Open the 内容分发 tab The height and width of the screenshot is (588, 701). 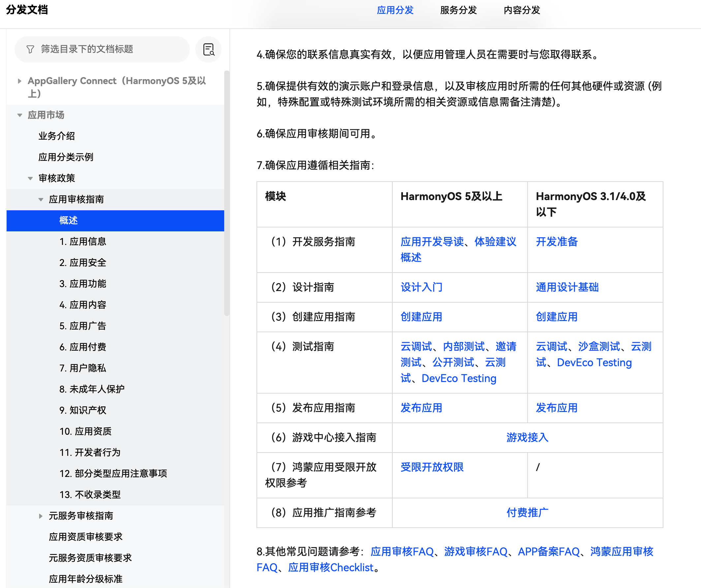coord(521,10)
